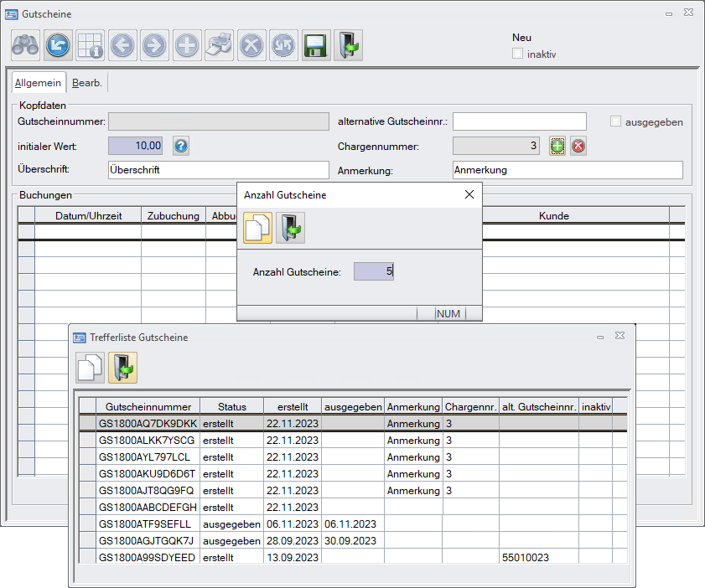Confirm with document icon in Anzahl Gutscheine dialog

tap(258, 228)
